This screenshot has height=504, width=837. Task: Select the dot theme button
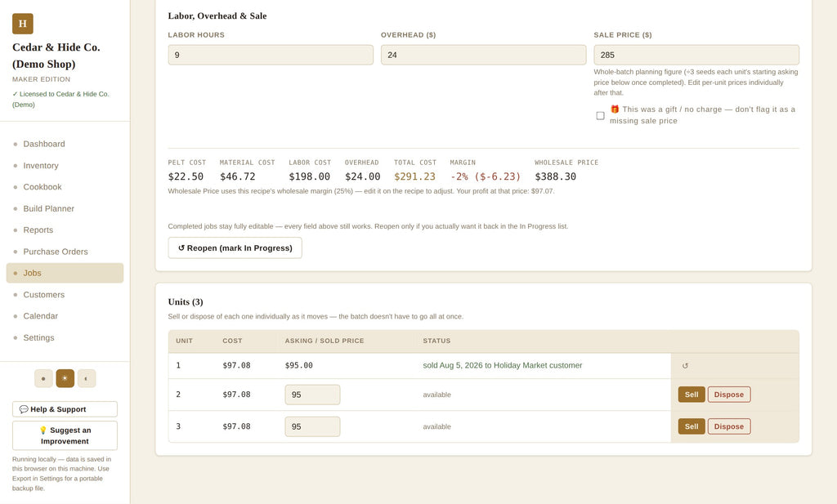[44, 379]
